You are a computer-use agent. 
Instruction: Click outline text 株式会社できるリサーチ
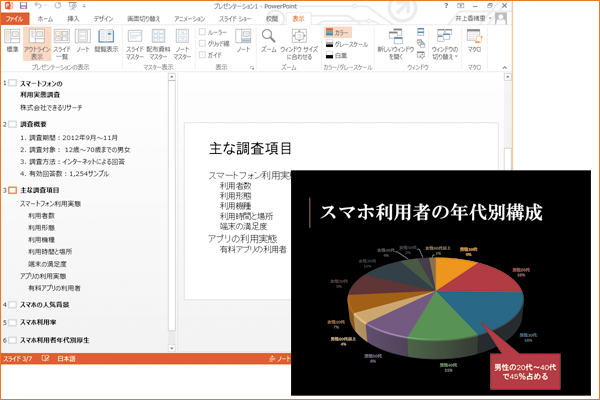click(x=51, y=108)
